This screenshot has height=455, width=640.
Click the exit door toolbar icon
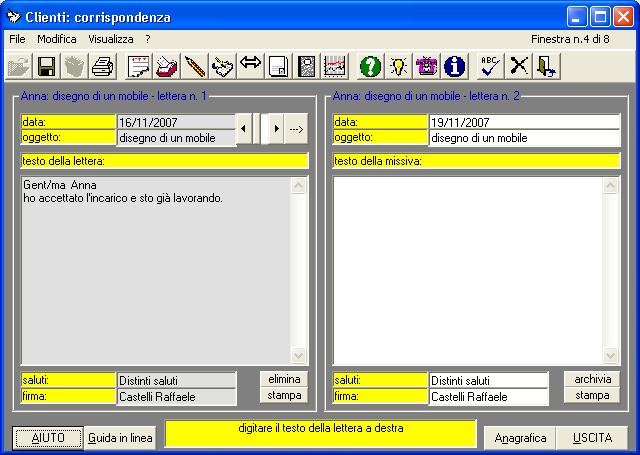(546, 66)
